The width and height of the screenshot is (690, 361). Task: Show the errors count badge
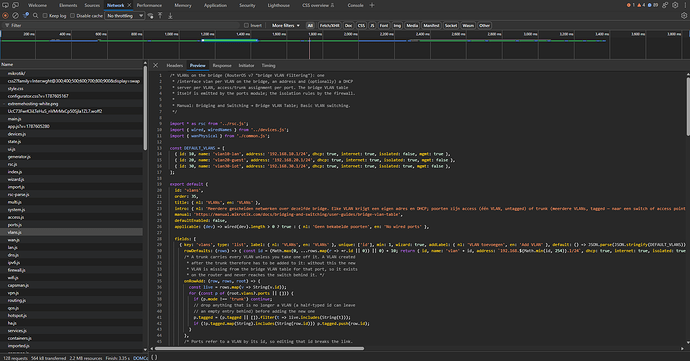click(x=631, y=5)
